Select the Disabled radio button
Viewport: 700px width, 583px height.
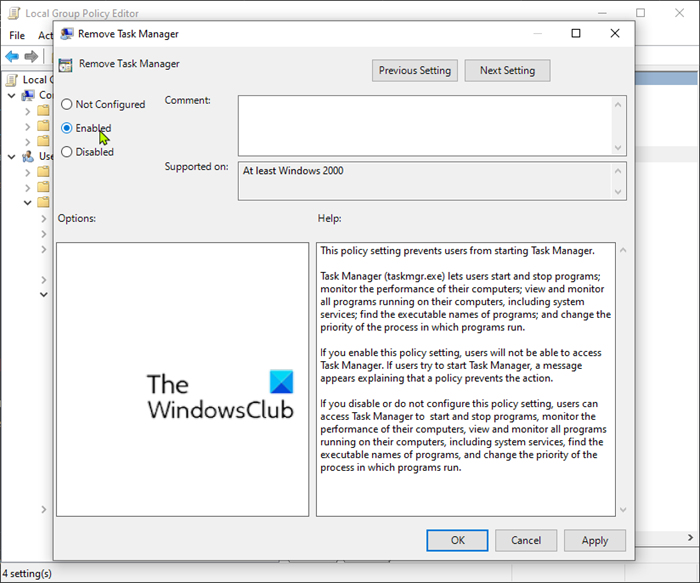(x=67, y=152)
